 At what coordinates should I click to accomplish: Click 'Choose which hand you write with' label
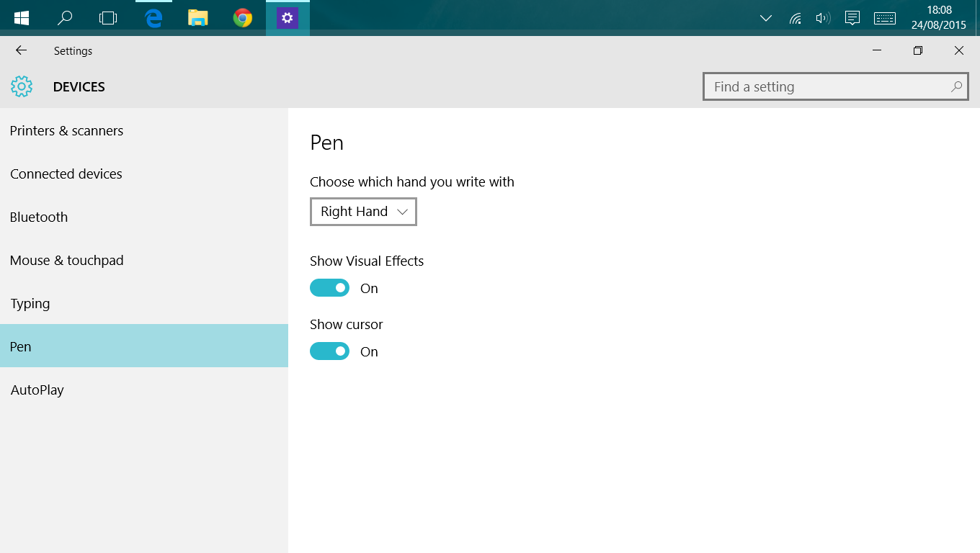(412, 182)
